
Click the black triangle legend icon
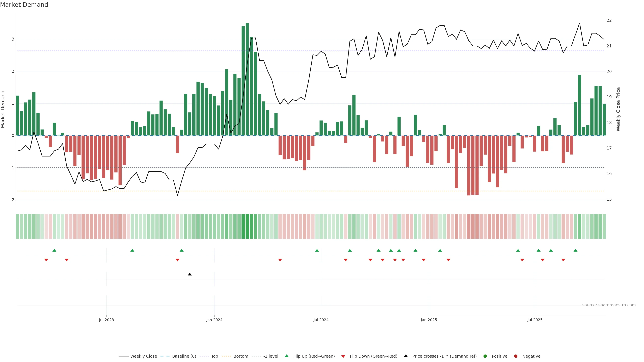point(406,356)
